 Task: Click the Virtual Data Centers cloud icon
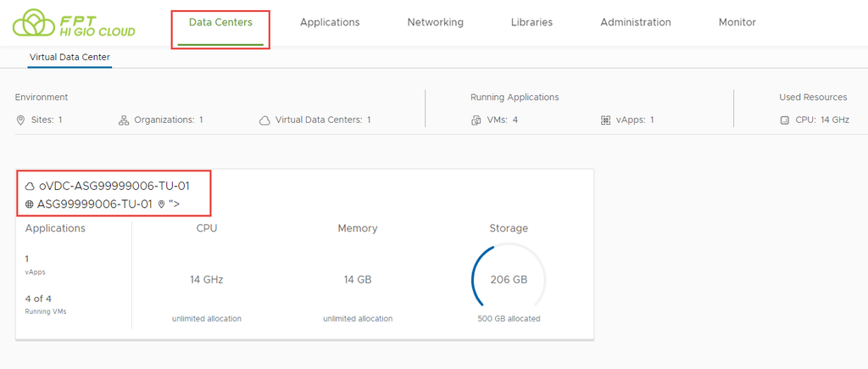(x=264, y=120)
